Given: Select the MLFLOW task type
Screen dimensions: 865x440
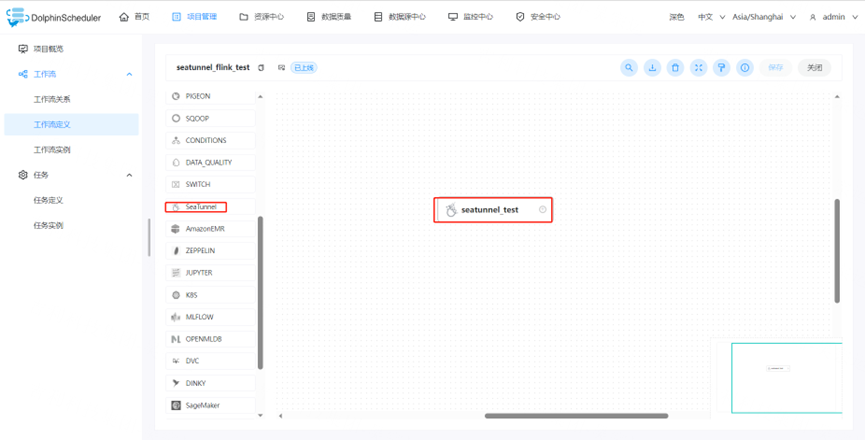Looking at the screenshot, I should pyautogui.click(x=210, y=317).
